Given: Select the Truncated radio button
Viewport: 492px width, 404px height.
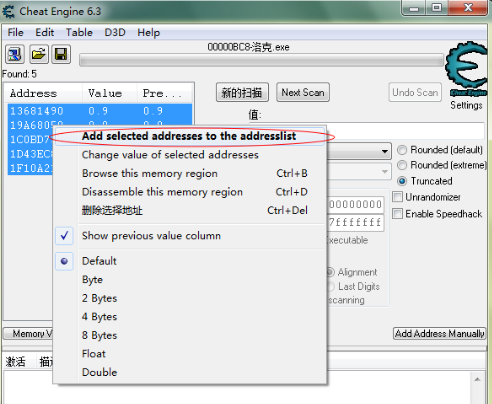Looking at the screenshot, I should [x=402, y=181].
